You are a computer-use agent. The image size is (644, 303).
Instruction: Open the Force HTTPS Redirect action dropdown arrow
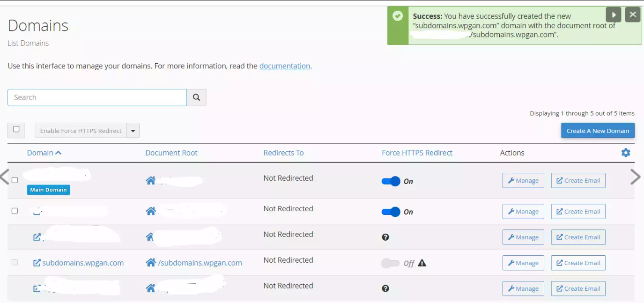pos(133,130)
